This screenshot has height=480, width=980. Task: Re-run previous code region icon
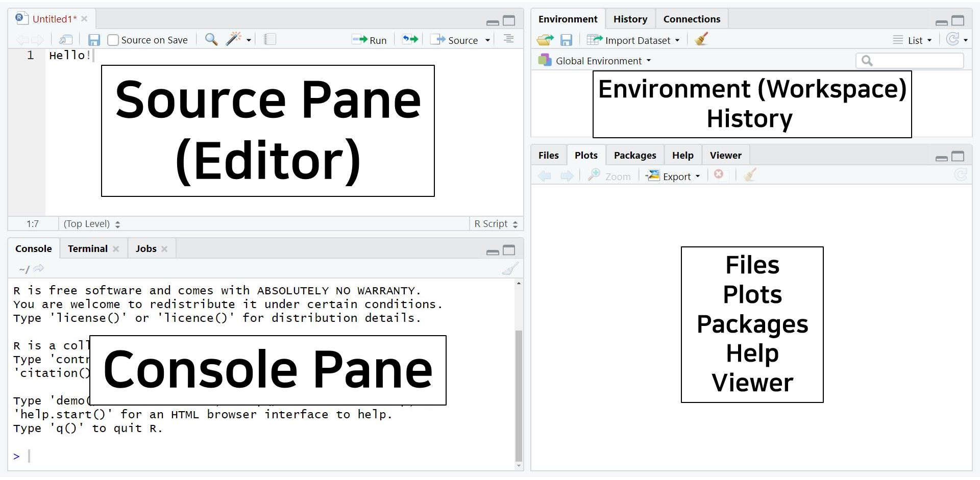(x=410, y=40)
